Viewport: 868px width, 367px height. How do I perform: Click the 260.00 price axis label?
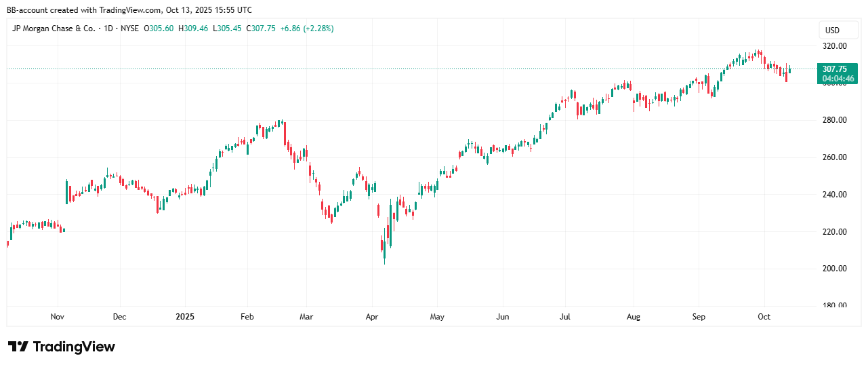click(834, 157)
